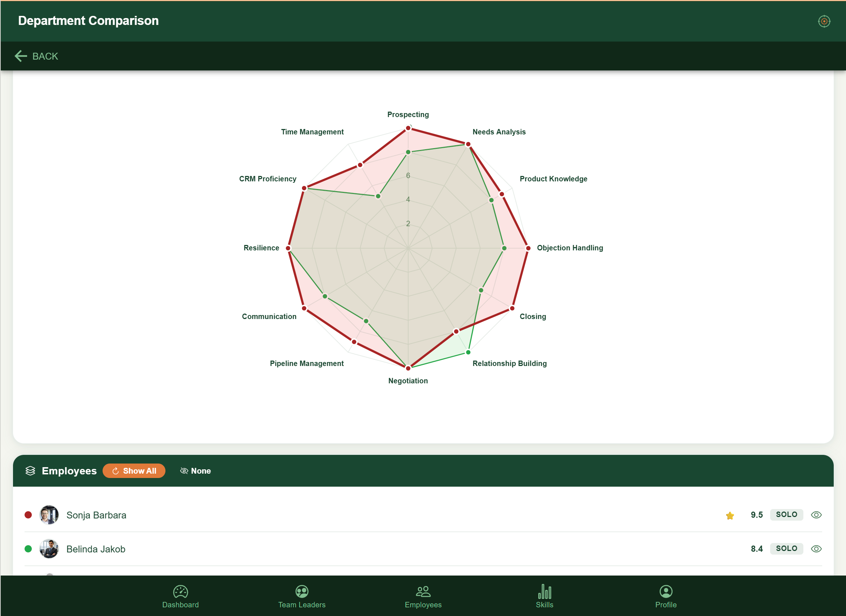Open the Dashboard tab

pyautogui.click(x=181, y=596)
